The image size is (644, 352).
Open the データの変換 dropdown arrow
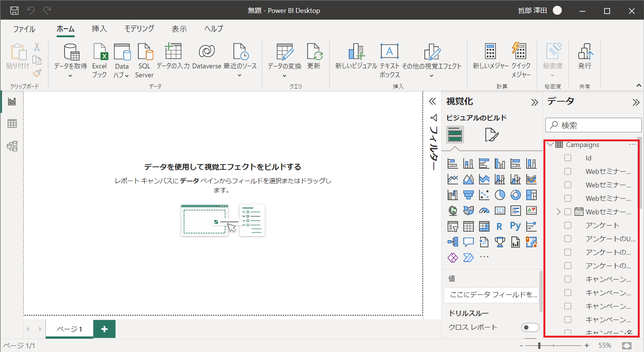point(284,76)
